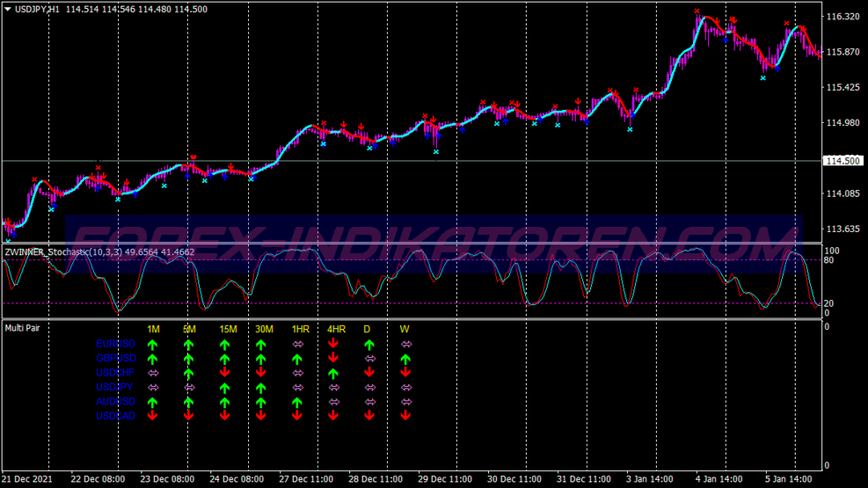This screenshot has height=488, width=868.
Task: Click the stochastic 80 level label
Action: [x=828, y=260]
